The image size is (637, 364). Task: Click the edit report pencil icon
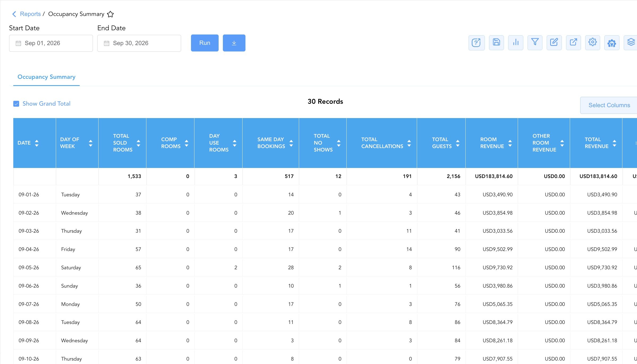554,43
